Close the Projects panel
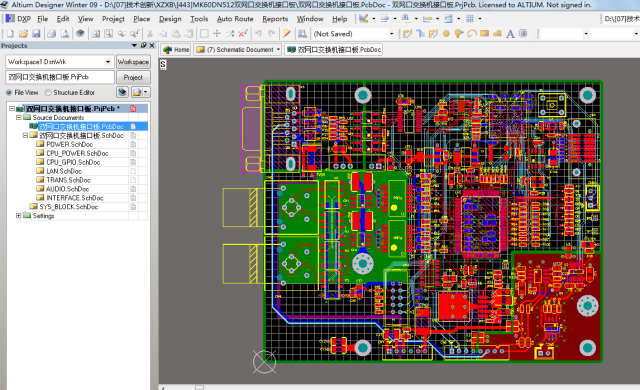Image resolution: width=640 pixels, height=390 pixels. (152, 45)
